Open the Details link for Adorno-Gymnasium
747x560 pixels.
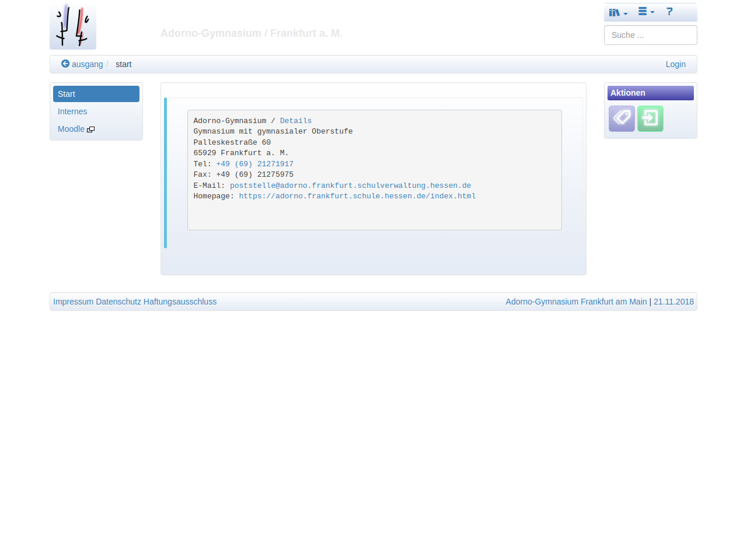click(295, 121)
